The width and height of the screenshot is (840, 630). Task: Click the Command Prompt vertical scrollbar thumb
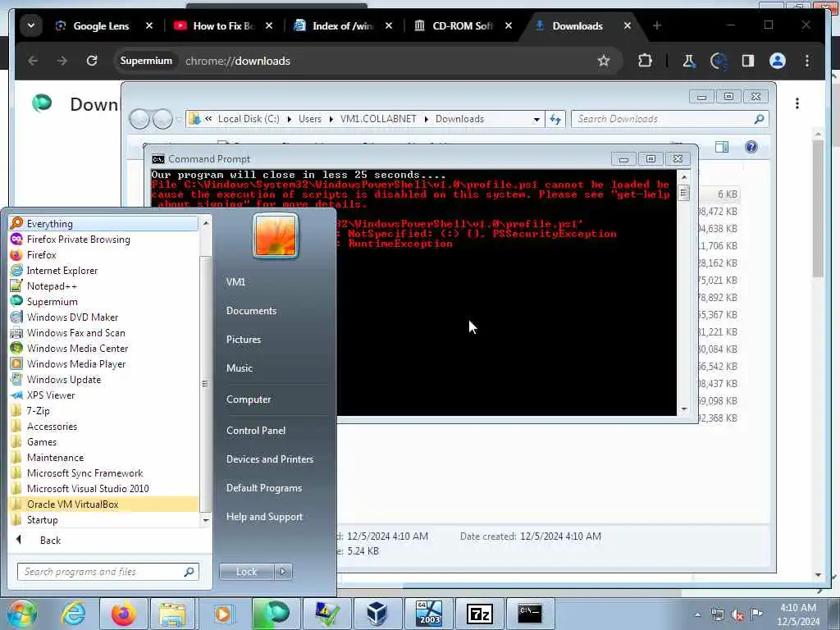[x=683, y=192]
